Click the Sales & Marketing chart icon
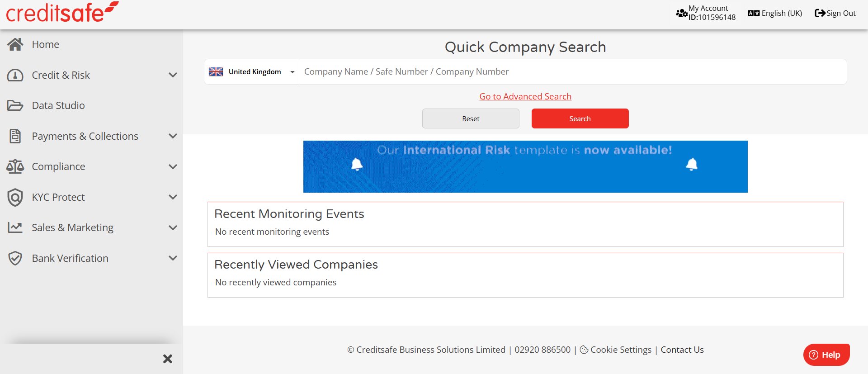The image size is (868, 374). [15, 227]
